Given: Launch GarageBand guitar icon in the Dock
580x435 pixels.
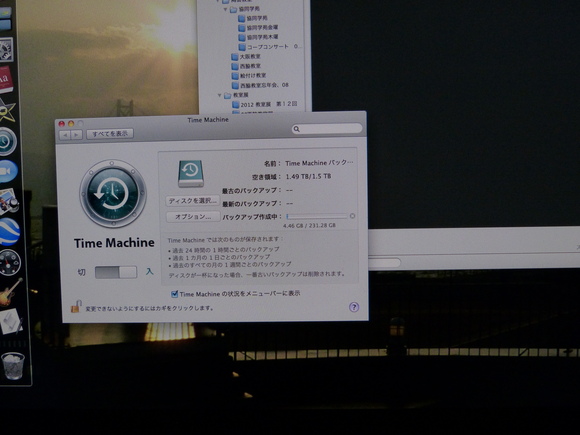Looking at the screenshot, I should (x=10, y=292).
